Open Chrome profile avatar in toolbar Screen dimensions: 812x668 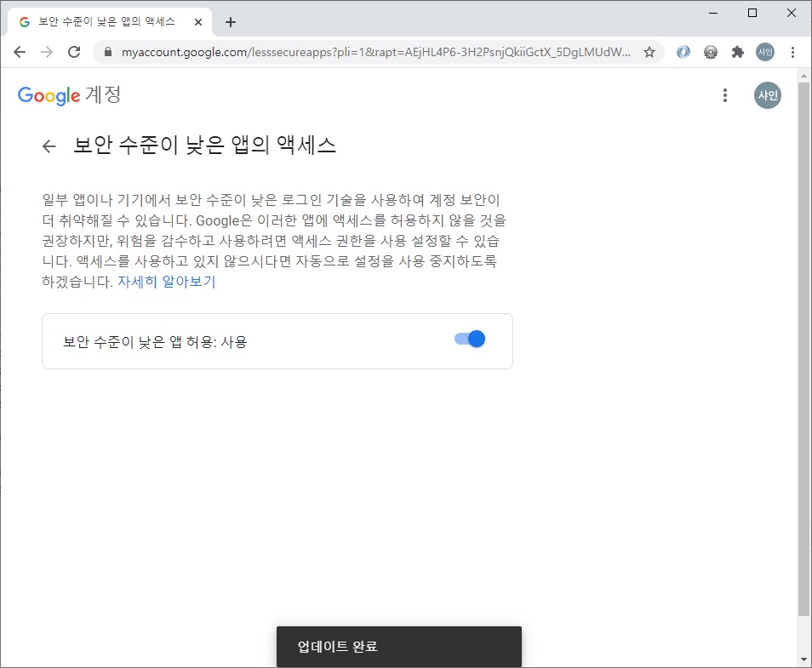coord(765,52)
